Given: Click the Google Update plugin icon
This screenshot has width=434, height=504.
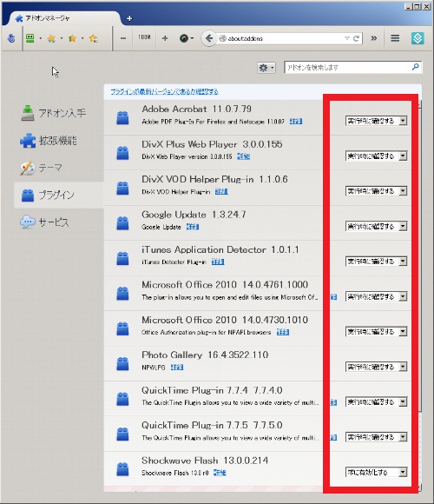Looking at the screenshot, I should point(122,223).
